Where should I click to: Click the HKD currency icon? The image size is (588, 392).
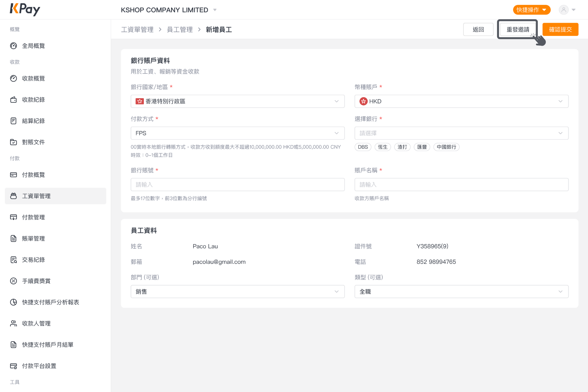tap(363, 101)
